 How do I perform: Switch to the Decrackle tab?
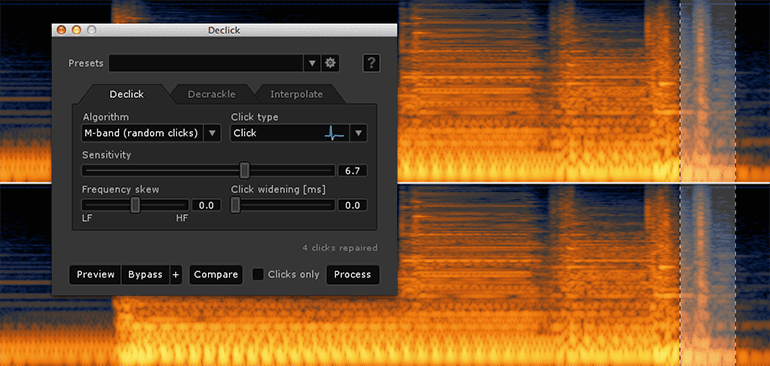click(212, 94)
